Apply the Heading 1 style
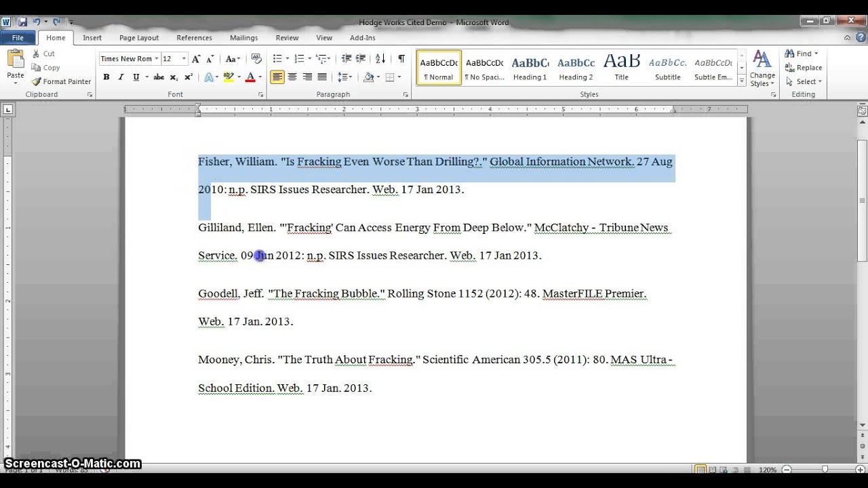This screenshot has height=488, width=868. pos(530,68)
